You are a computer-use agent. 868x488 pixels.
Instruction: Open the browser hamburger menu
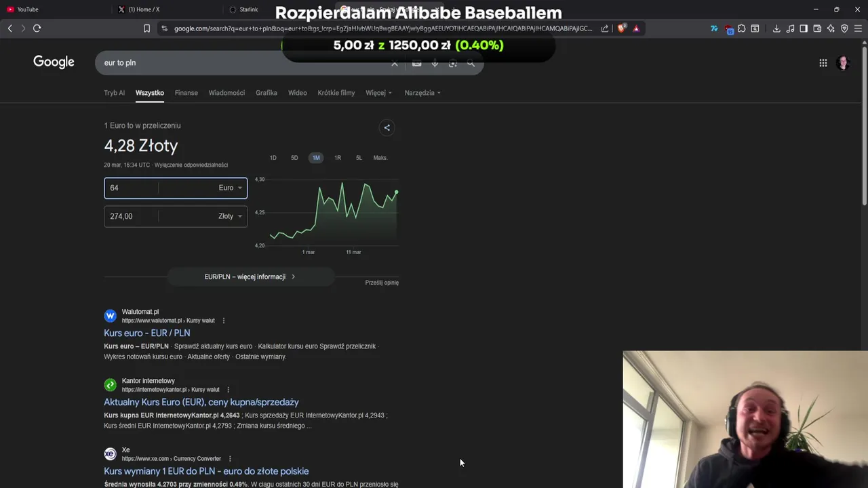858,28
